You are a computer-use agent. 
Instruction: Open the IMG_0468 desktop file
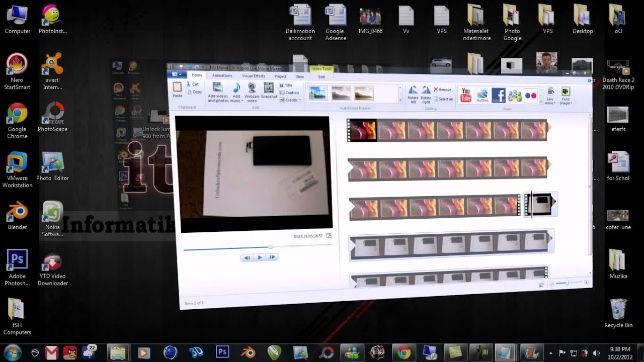(370, 20)
